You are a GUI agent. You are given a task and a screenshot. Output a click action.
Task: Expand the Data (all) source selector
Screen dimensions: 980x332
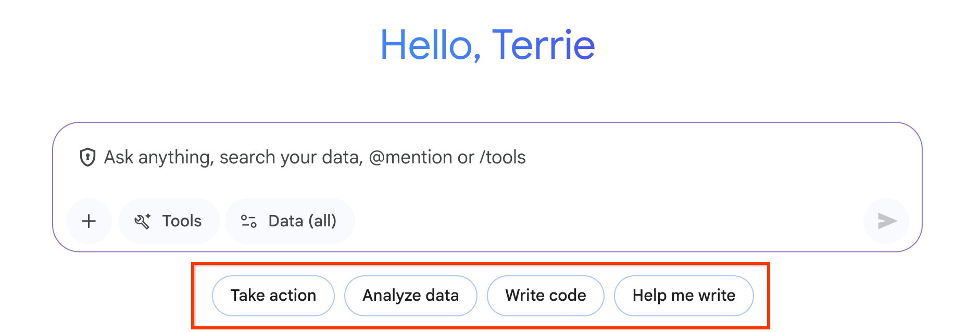click(x=302, y=221)
